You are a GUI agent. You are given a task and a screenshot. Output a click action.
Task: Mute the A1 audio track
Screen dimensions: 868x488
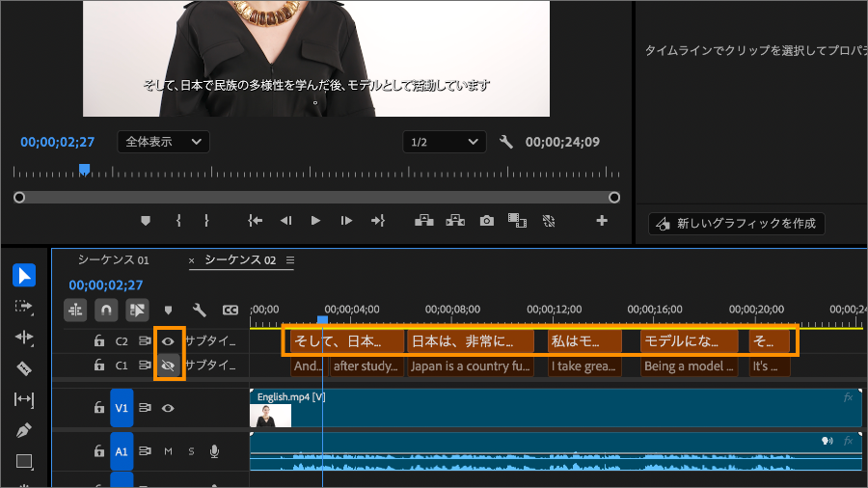pyautogui.click(x=168, y=451)
